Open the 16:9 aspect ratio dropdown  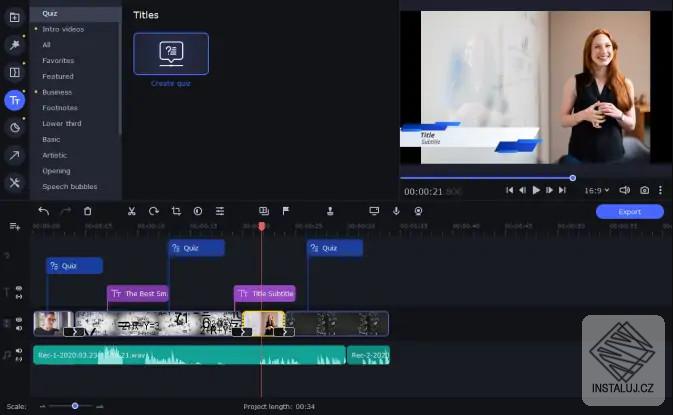(x=597, y=190)
